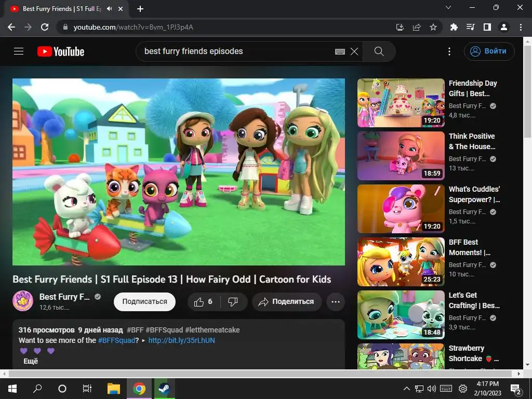The image size is (532, 399).
Task: Open Chrome profile icon
Action: point(504,27)
